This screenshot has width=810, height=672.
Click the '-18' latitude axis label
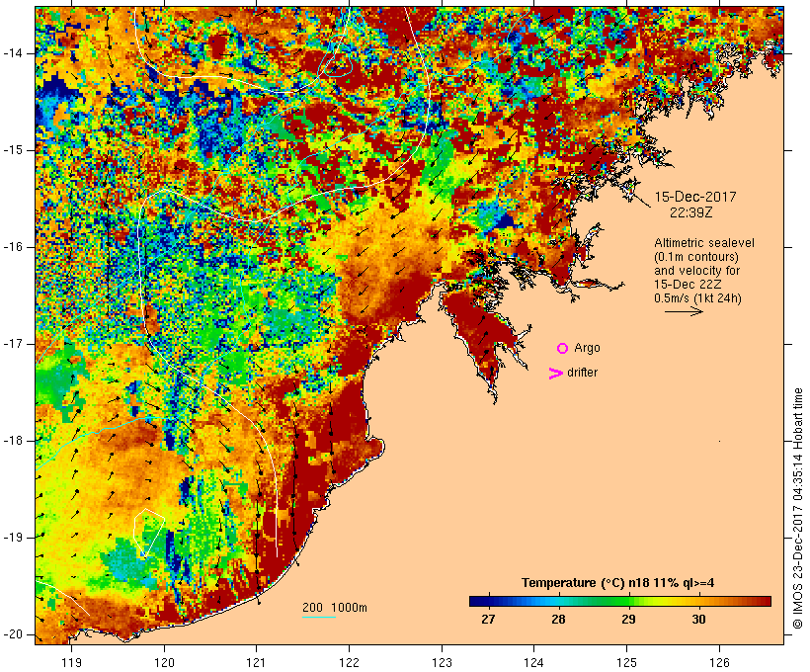[13, 441]
